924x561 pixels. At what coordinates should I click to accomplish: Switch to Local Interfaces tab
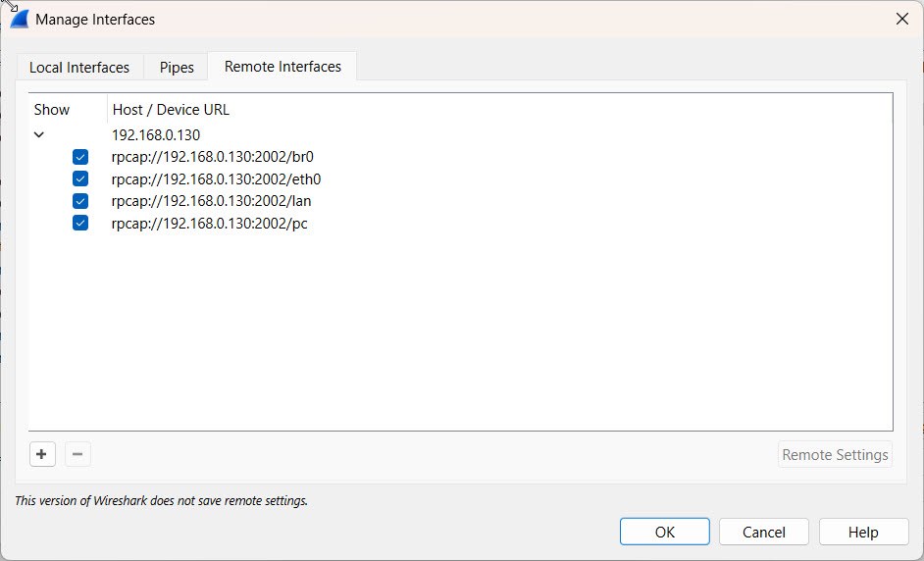(79, 67)
